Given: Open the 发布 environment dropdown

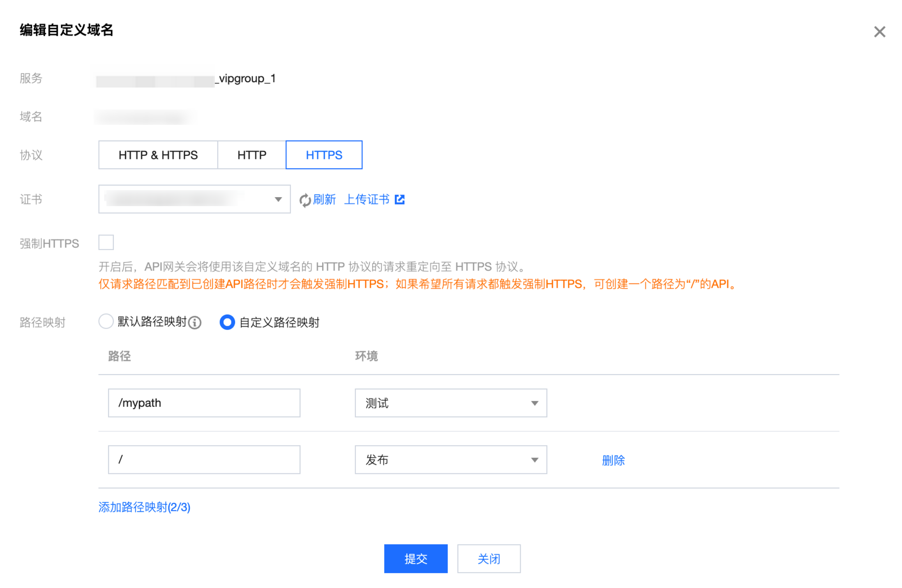Looking at the screenshot, I should pos(451,459).
